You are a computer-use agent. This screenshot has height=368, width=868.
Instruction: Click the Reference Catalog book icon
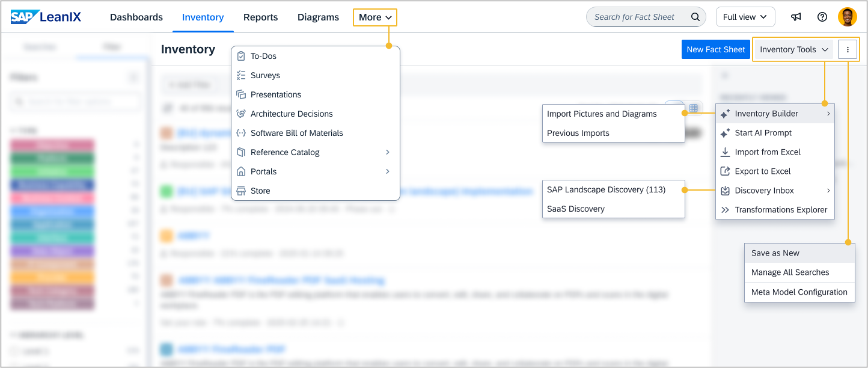[x=241, y=152]
